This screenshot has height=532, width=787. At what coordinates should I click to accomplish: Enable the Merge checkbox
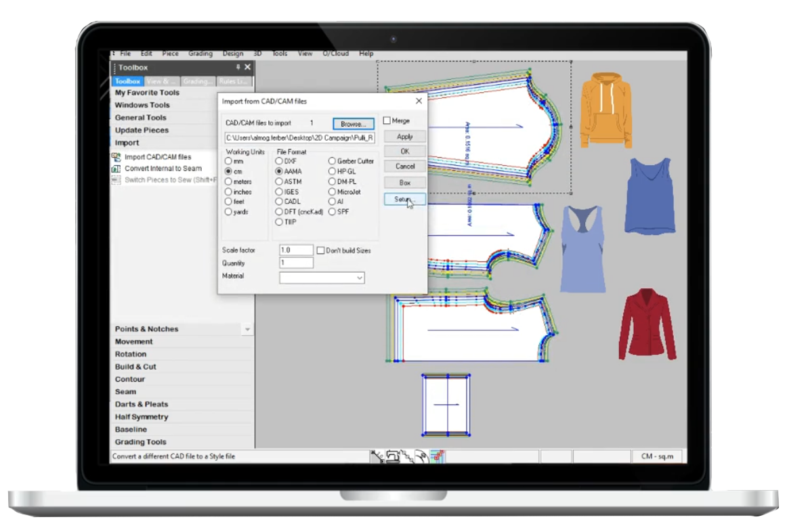click(x=387, y=120)
